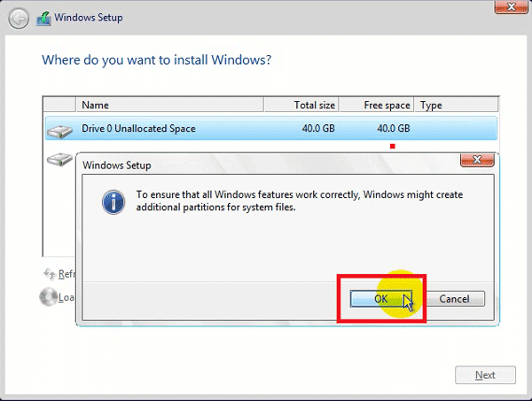Click the second drive's disk icon
Viewport: 532px width, 401px height.
[60, 161]
